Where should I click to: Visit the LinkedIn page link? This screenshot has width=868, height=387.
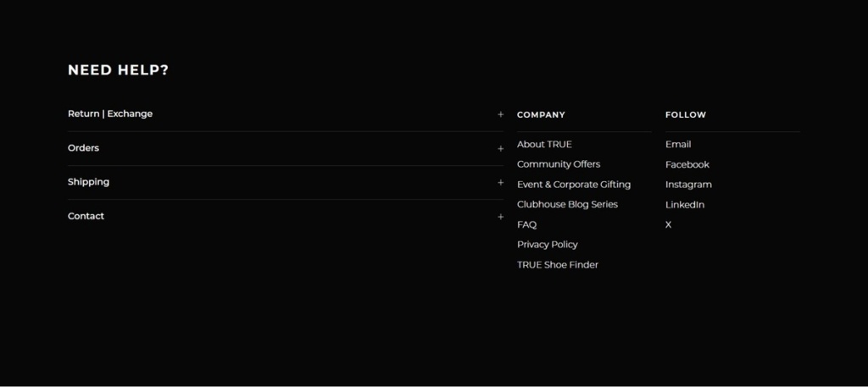685,205
